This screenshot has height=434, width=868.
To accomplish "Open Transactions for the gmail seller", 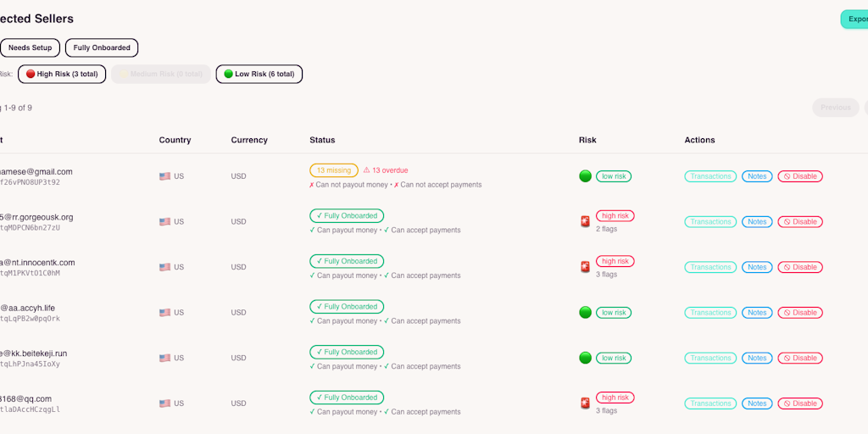I will click(x=710, y=176).
